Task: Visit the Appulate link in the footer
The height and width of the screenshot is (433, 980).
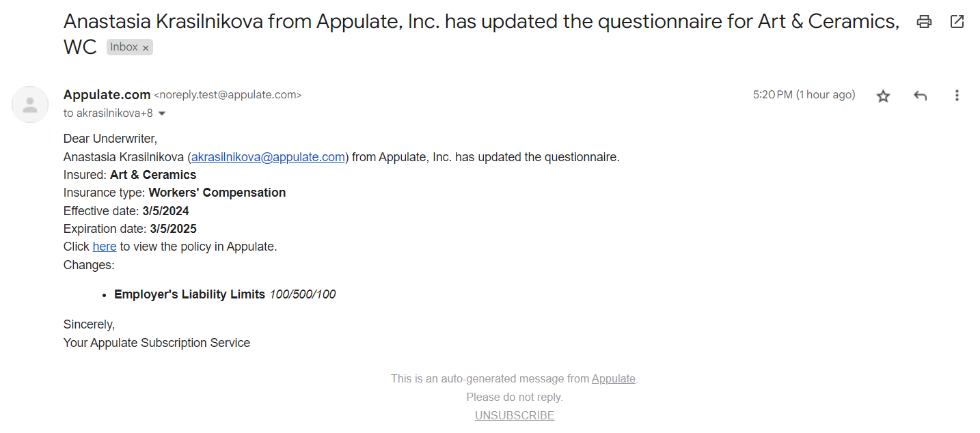Action: pyautogui.click(x=613, y=378)
